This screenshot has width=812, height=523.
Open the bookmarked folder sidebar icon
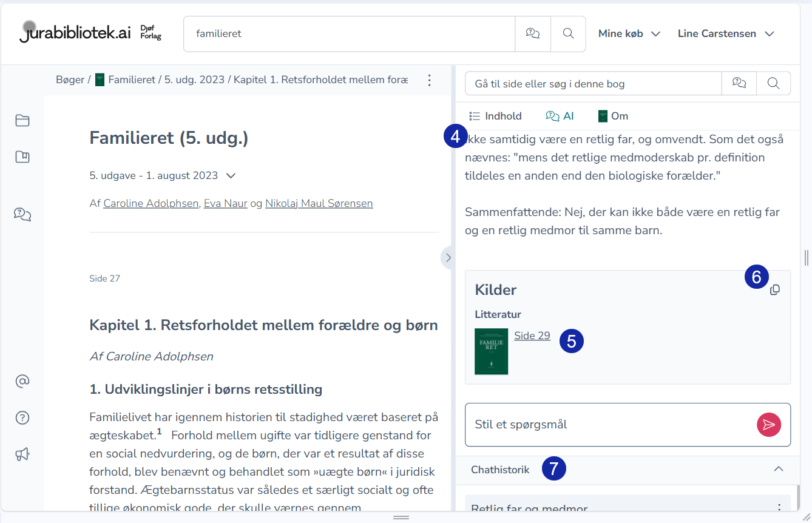[22, 157]
